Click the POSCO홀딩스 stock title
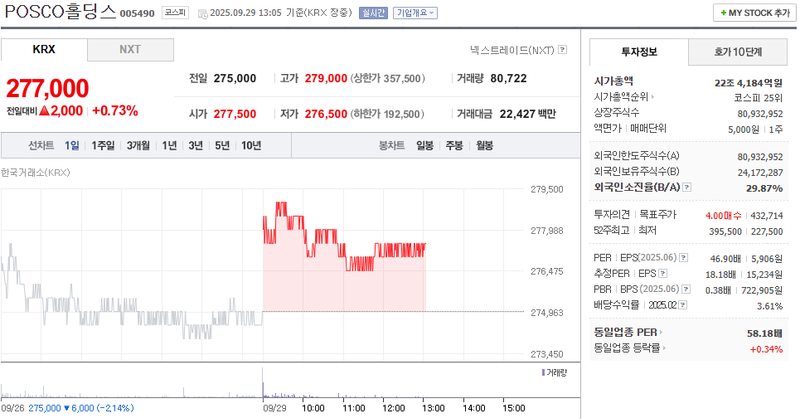 tap(61, 11)
